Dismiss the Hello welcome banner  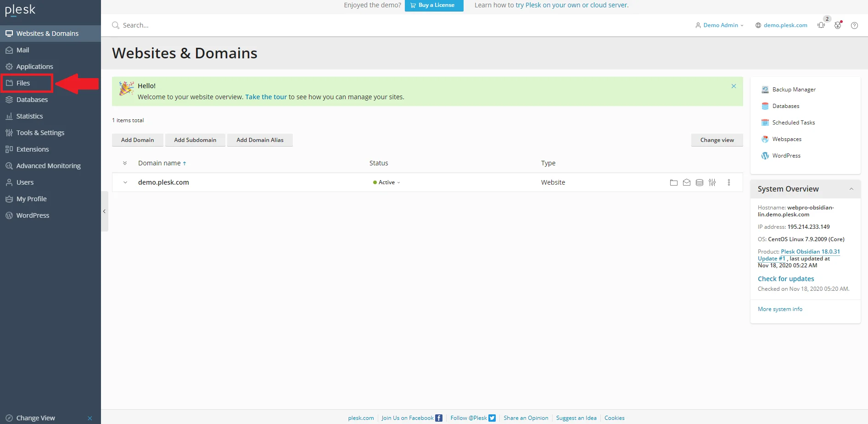tap(734, 86)
